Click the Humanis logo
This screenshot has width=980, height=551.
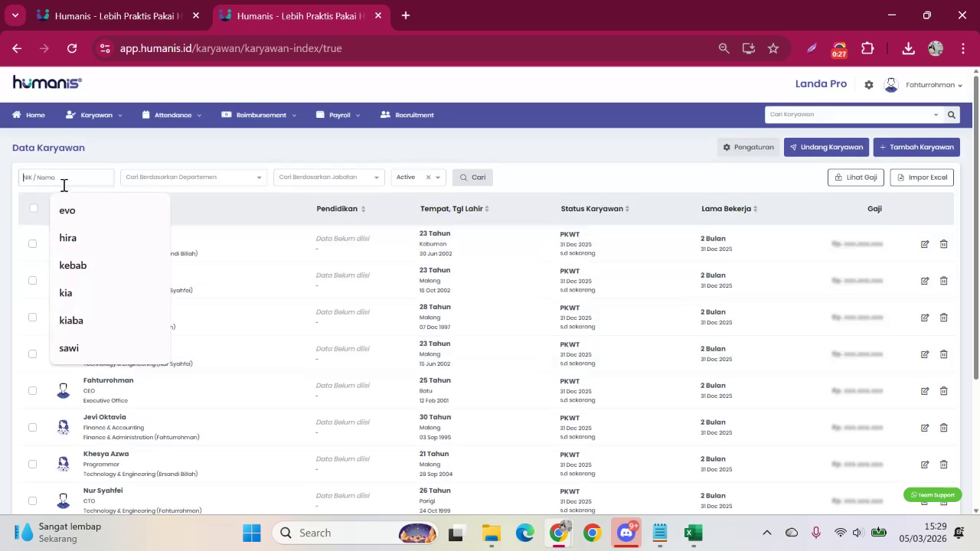tap(47, 83)
